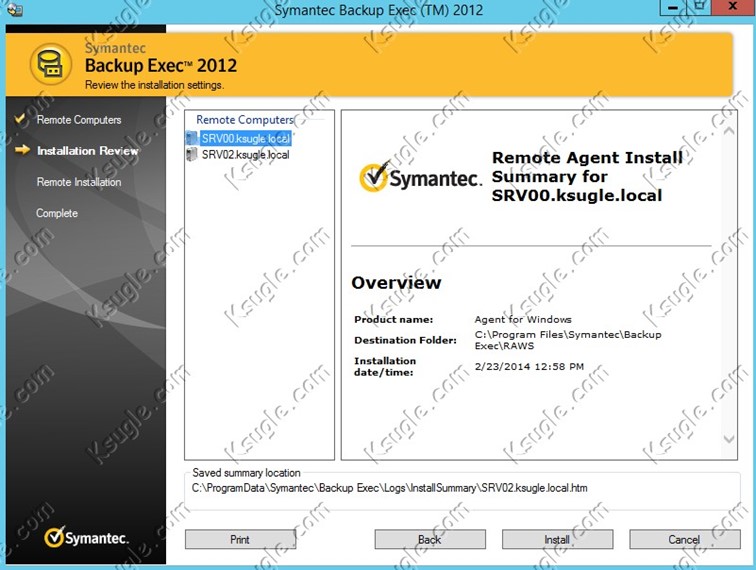756x570 pixels.
Task: Click the Symantec logo at sidebar bottom
Action: [x=86, y=537]
